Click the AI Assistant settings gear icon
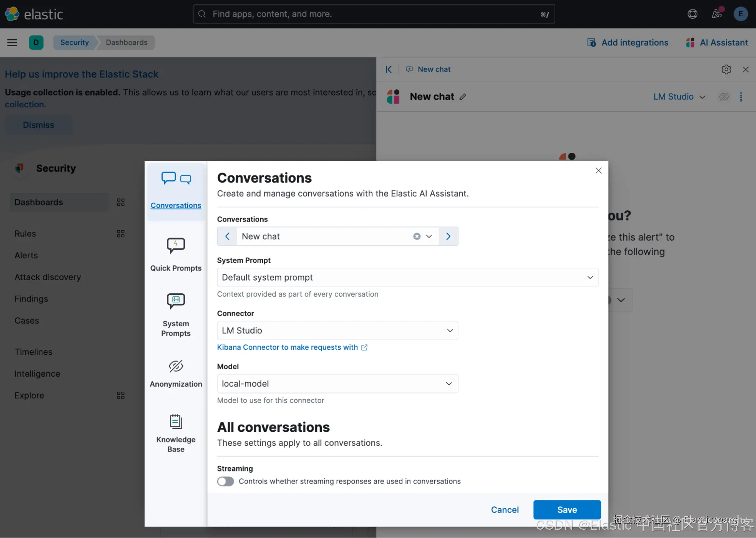Image resolution: width=756 pixels, height=538 pixels. pyautogui.click(x=726, y=69)
